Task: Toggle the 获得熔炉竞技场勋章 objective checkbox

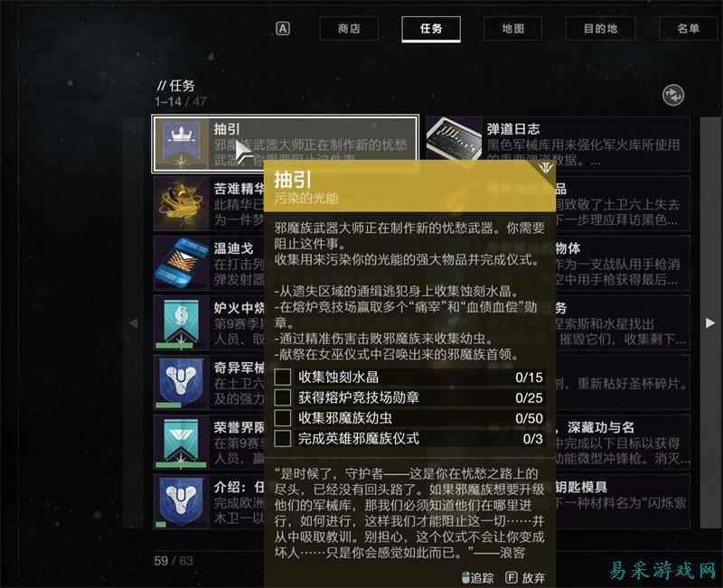Action: tap(283, 397)
